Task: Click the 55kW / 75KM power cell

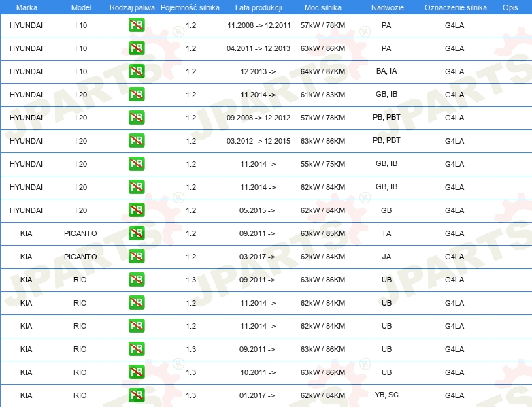Action: (322, 164)
